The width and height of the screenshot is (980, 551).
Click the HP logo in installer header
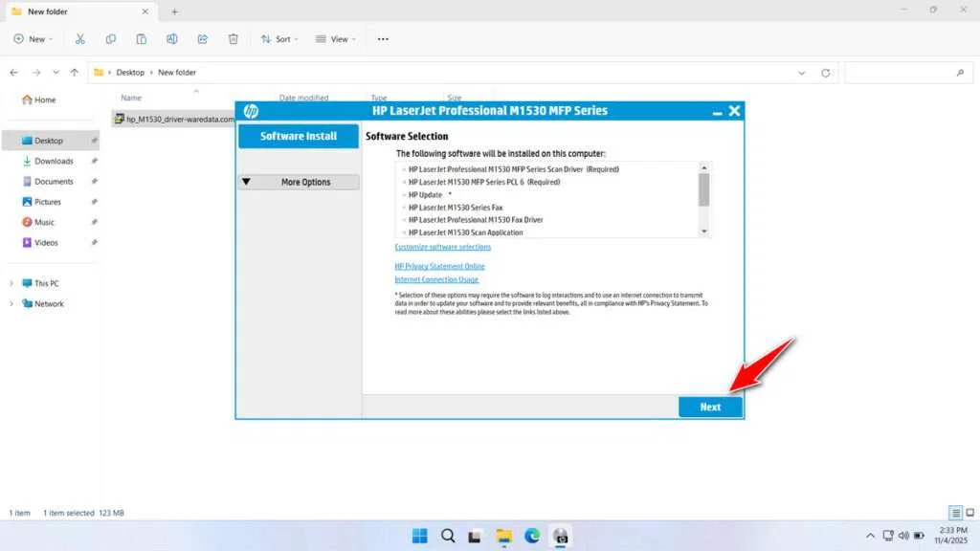[x=249, y=111]
